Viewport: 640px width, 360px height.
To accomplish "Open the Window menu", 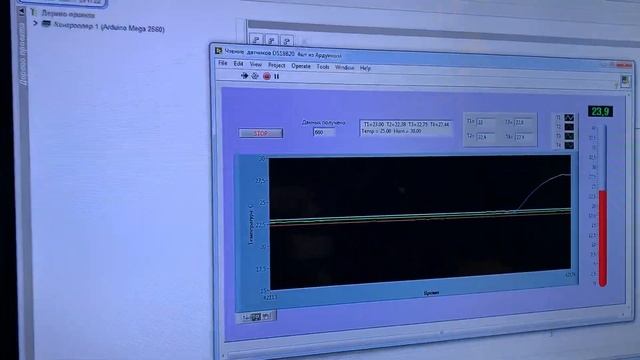I will click(x=344, y=67).
